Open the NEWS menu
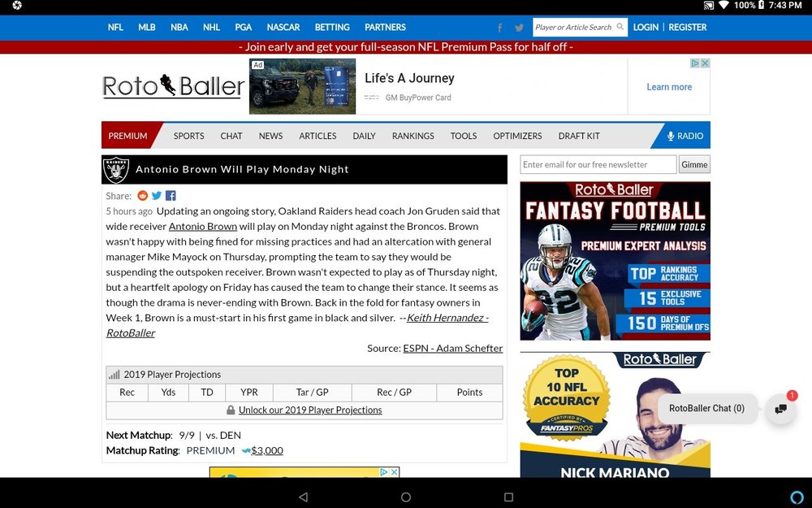This screenshot has width=812, height=508. (271, 136)
